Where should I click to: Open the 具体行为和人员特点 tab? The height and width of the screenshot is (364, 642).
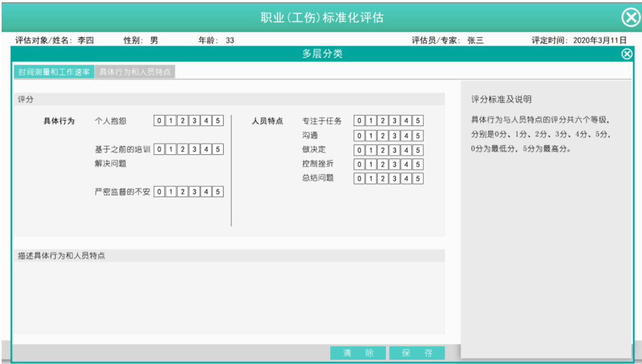(x=135, y=72)
